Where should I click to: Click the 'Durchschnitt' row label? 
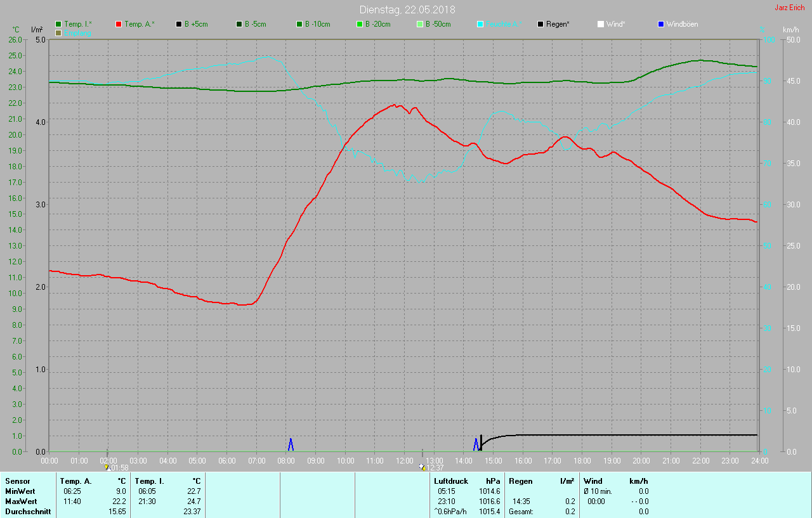(27, 512)
